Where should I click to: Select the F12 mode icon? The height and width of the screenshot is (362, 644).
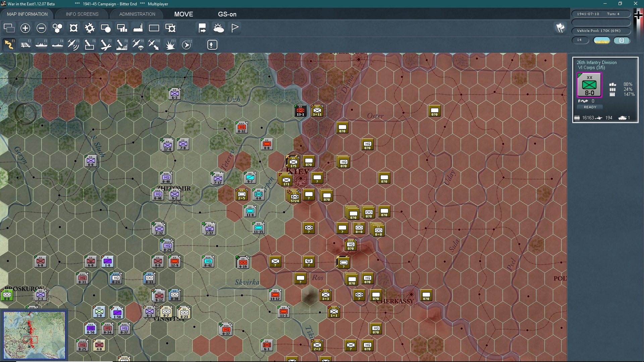click(x=186, y=45)
